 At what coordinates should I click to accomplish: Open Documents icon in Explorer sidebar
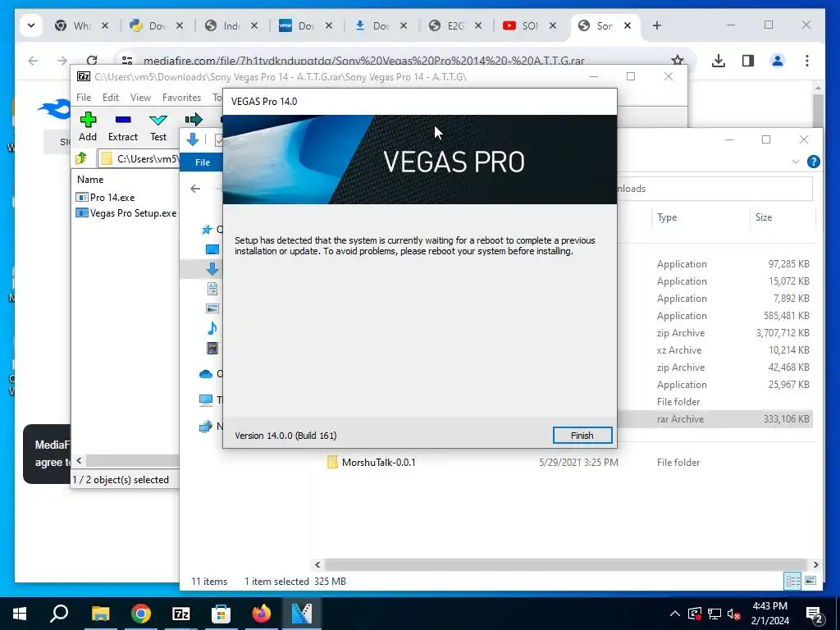coord(212,289)
